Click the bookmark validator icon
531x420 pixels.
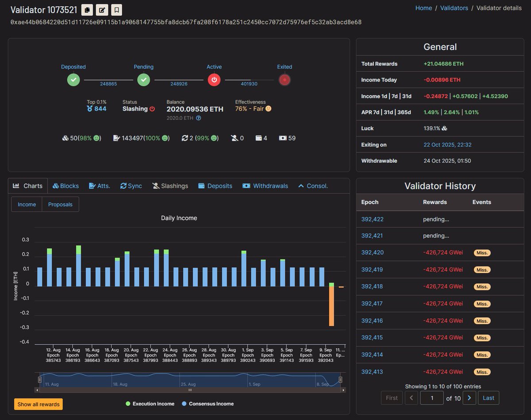pos(116,10)
